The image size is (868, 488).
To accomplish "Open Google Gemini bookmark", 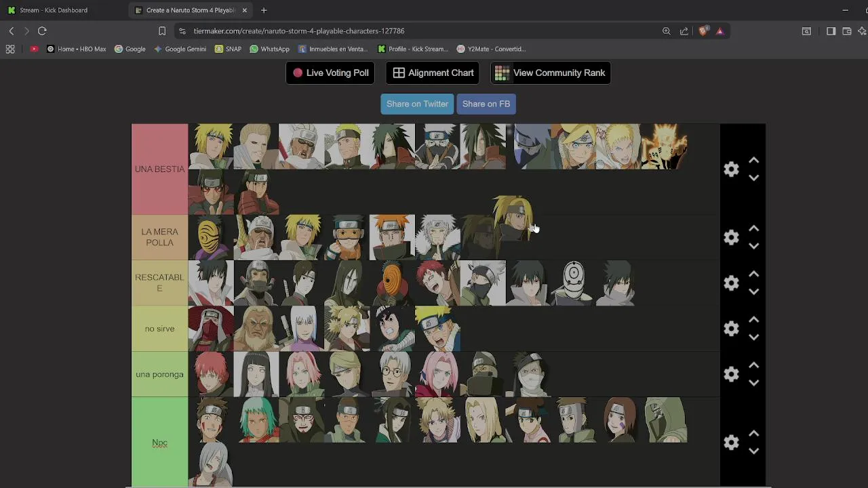I will tap(180, 49).
